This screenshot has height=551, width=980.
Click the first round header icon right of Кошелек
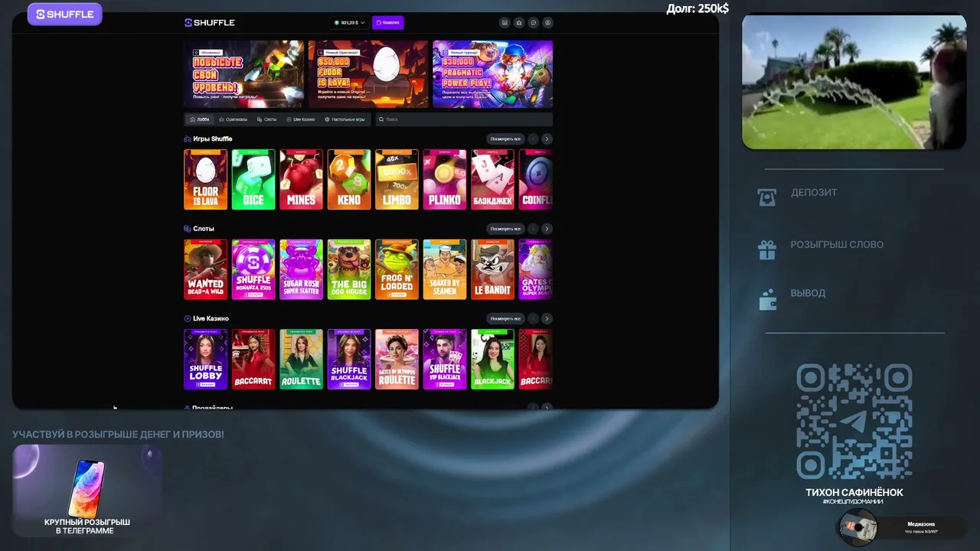[x=505, y=23]
